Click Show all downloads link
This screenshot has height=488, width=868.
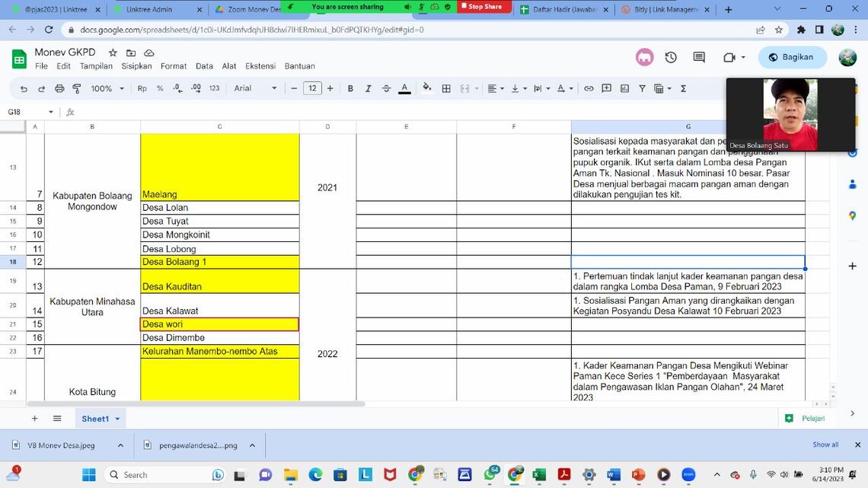pyautogui.click(x=825, y=445)
